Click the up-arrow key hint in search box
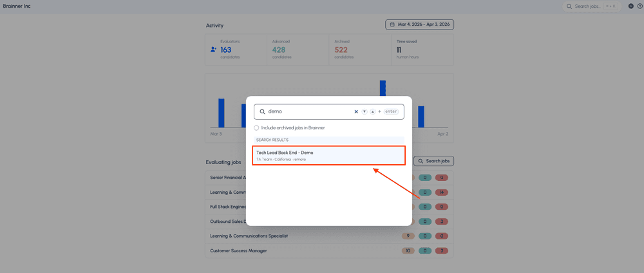The width and height of the screenshot is (644, 273). [372, 111]
